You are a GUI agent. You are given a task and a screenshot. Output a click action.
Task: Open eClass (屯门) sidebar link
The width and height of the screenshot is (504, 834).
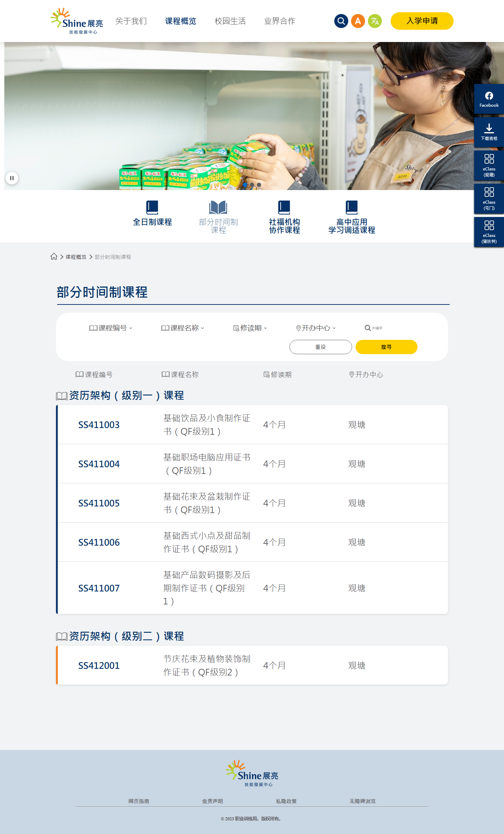tap(489, 198)
